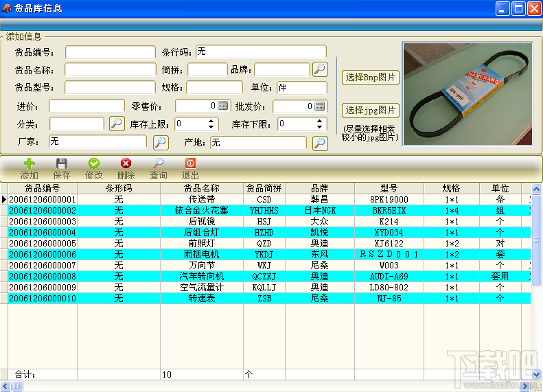The width and height of the screenshot is (543, 392).
Task: Click the 规格 column header
Action: tap(452, 188)
